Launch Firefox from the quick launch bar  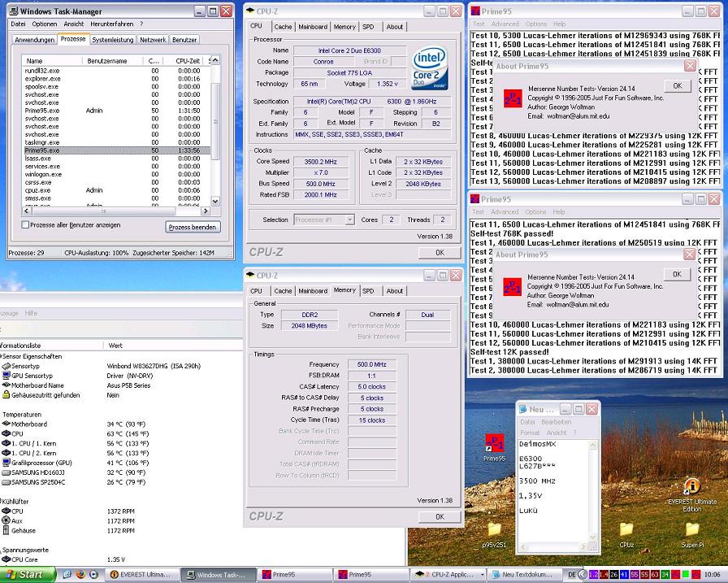(80, 575)
